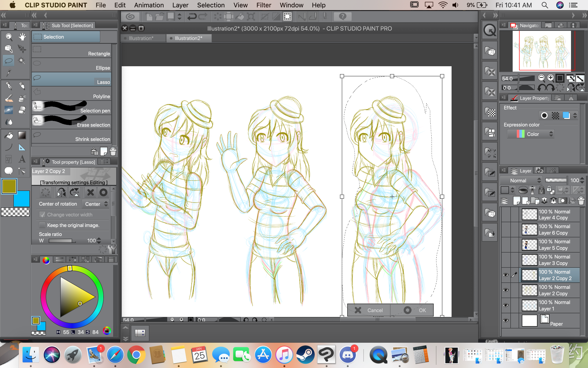
Task: Show the Layer 4 Copy layer
Action: (506, 215)
